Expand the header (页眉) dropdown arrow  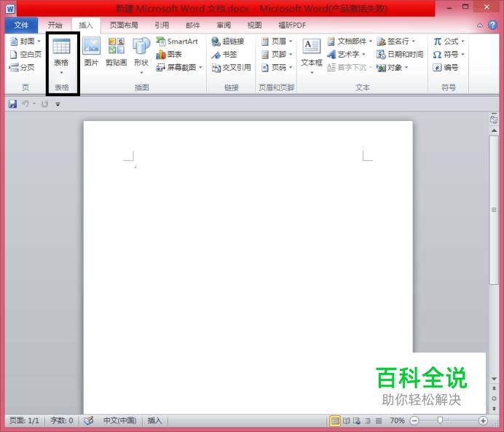tap(291, 41)
